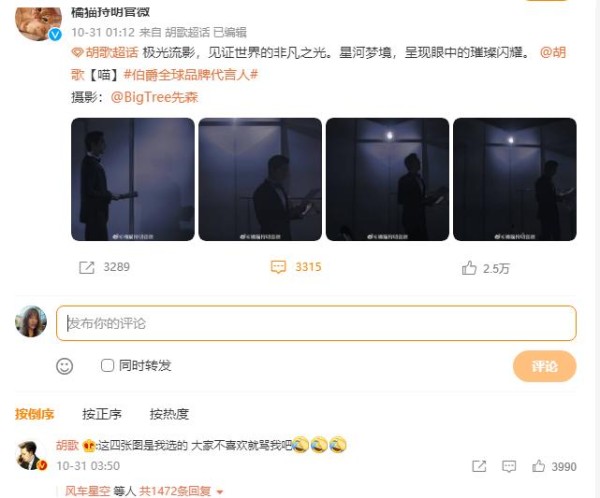
Task: Visit photographer @BigTree先森 profile
Action: [x=154, y=97]
